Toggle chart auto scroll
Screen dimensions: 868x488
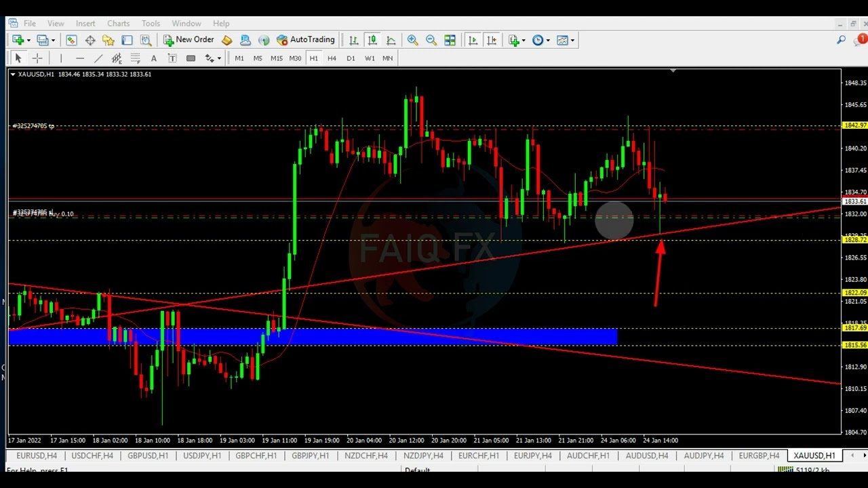click(x=473, y=40)
